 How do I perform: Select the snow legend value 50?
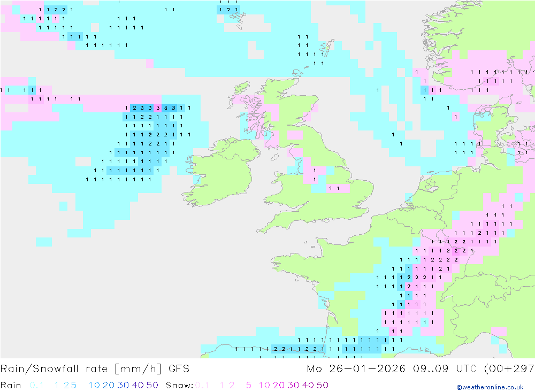pos(323,385)
